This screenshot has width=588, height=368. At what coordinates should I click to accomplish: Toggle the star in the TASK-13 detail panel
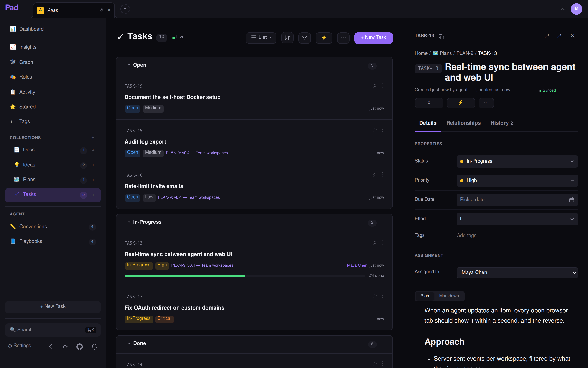[429, 103]
